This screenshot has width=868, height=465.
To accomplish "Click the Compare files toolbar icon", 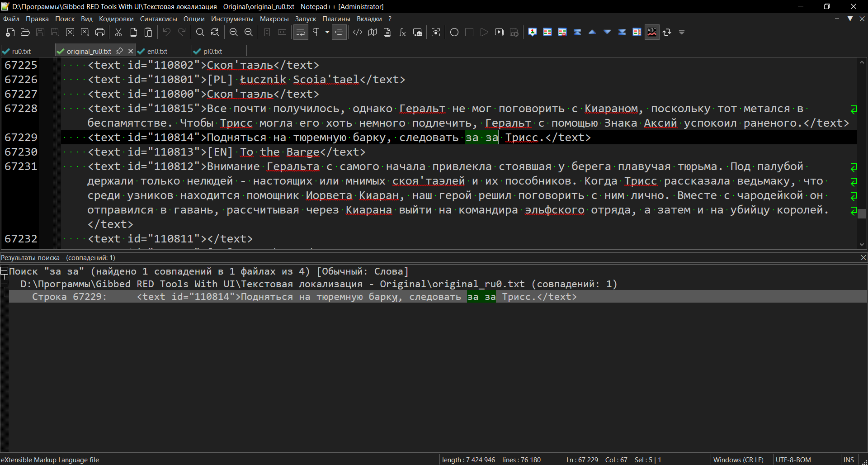I will (x=547, y=32).
